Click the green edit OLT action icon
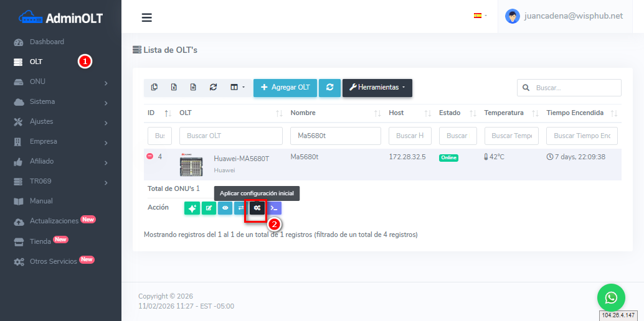644x321 pixels. (209, 208)
